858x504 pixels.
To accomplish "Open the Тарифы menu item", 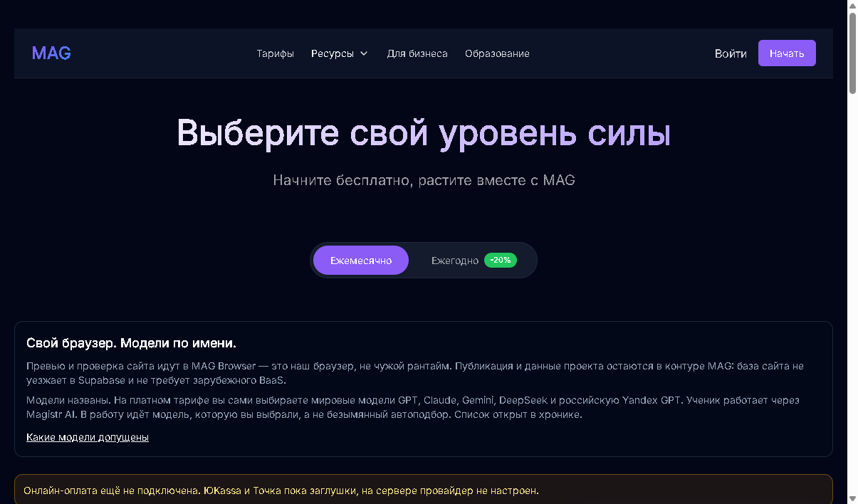I will pos(276,53).
